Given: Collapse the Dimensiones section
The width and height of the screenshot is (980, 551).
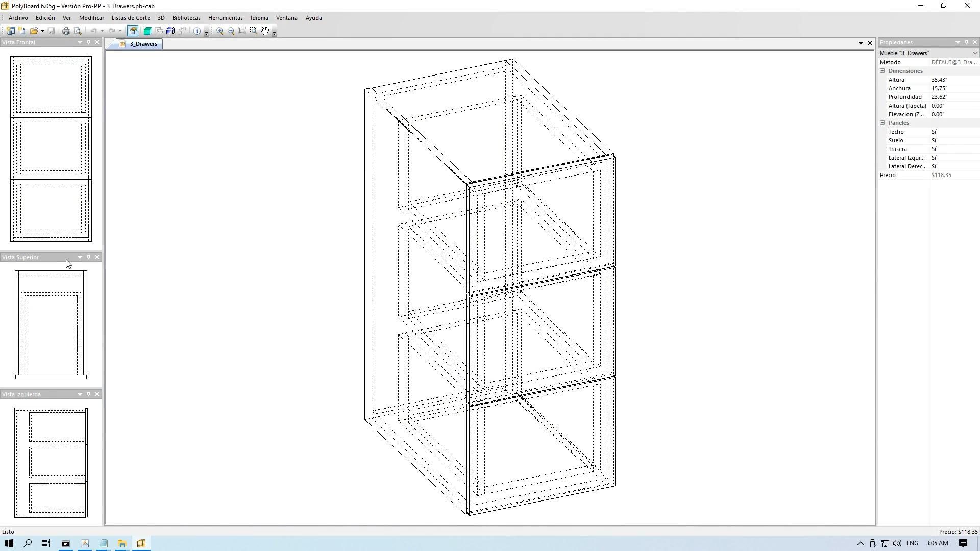Looking at the screenshot, I should (882, 71).
